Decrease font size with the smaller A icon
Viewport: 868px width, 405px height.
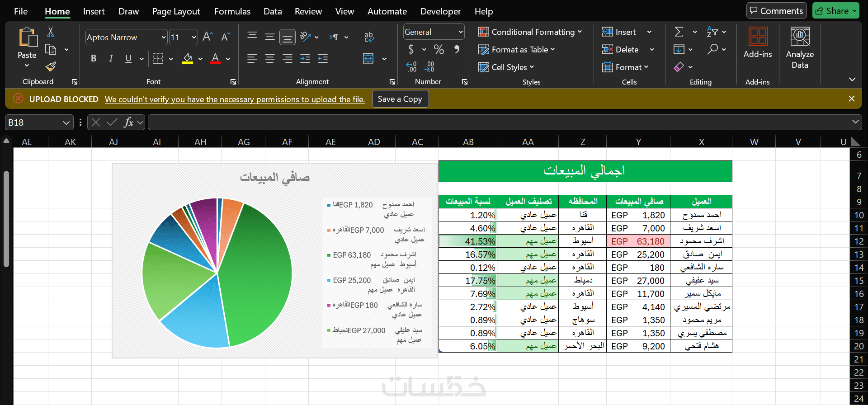[226, 37]
